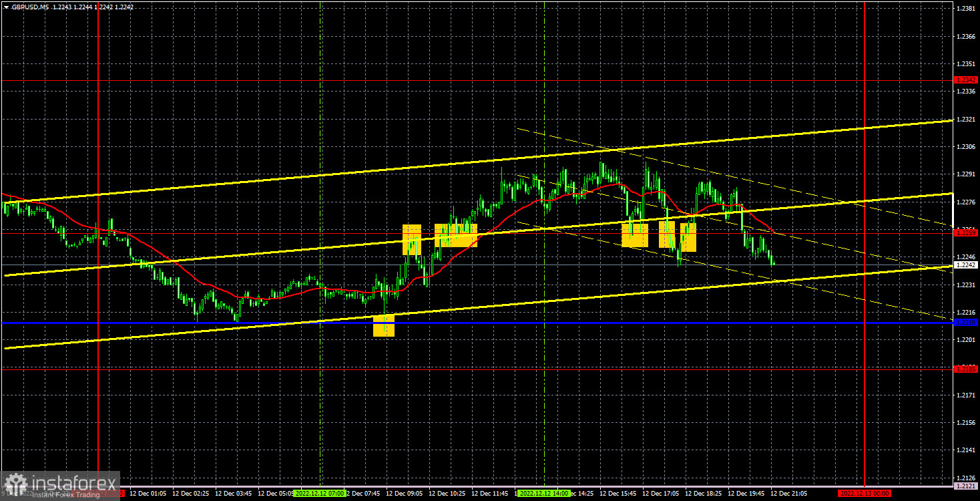Click the 1.2321 price axis label
The height and width of the screenshot is (501, 980).
pos(965,119)
